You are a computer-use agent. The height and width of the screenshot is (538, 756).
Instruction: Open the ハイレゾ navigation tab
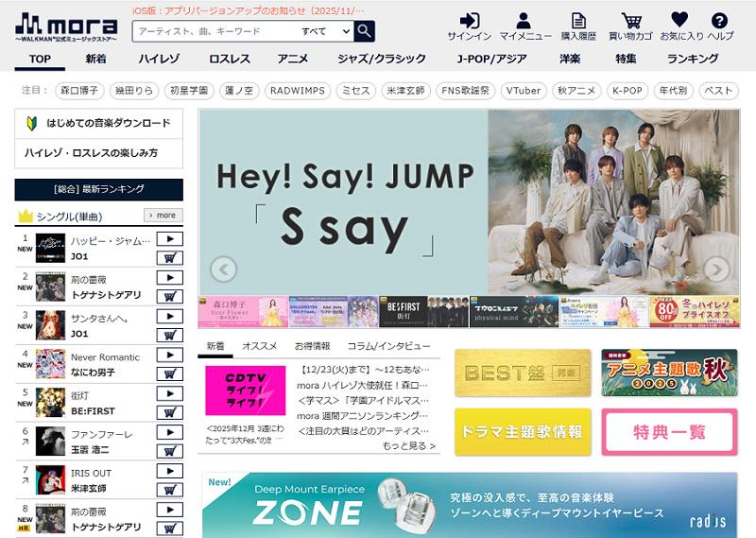159,59
